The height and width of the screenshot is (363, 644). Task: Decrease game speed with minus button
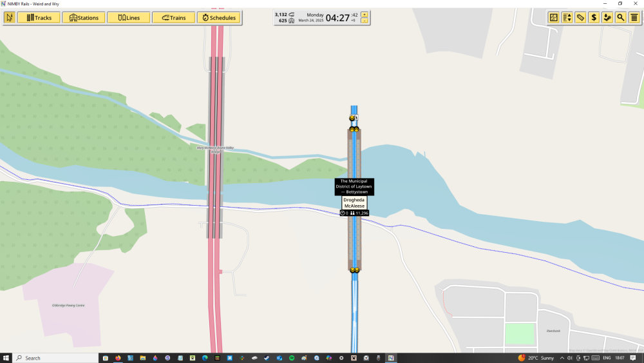coord(365,21)
